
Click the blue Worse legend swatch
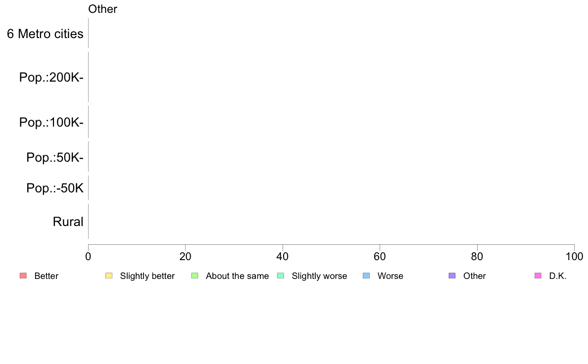[366, 275]
